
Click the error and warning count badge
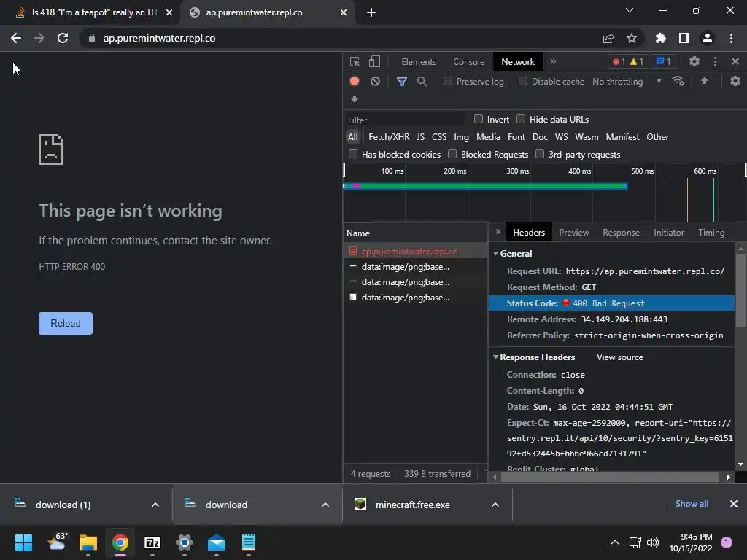628,61
